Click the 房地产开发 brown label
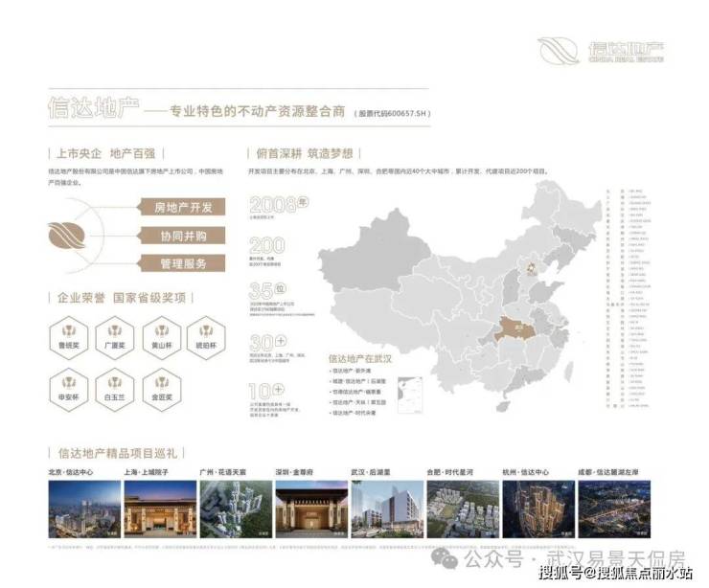Viewport: 709px width, 588px height. [x=181, y=208]
